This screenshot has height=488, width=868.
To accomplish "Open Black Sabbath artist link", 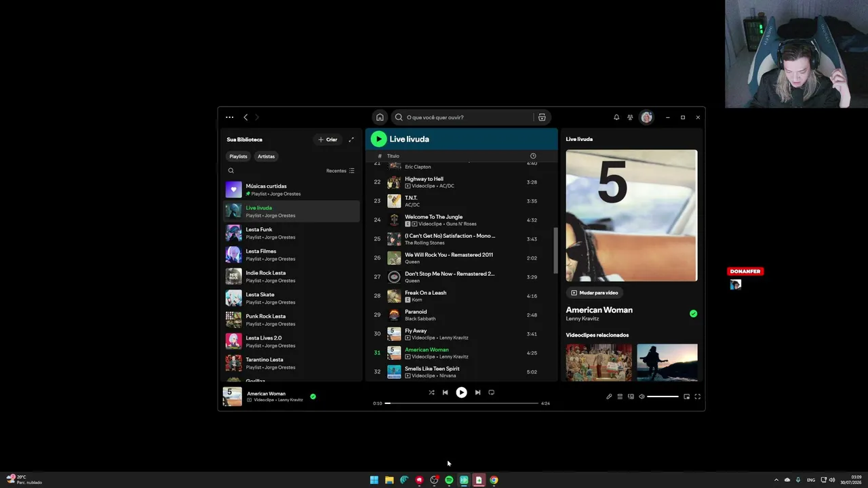I will (x=420, y=319).
